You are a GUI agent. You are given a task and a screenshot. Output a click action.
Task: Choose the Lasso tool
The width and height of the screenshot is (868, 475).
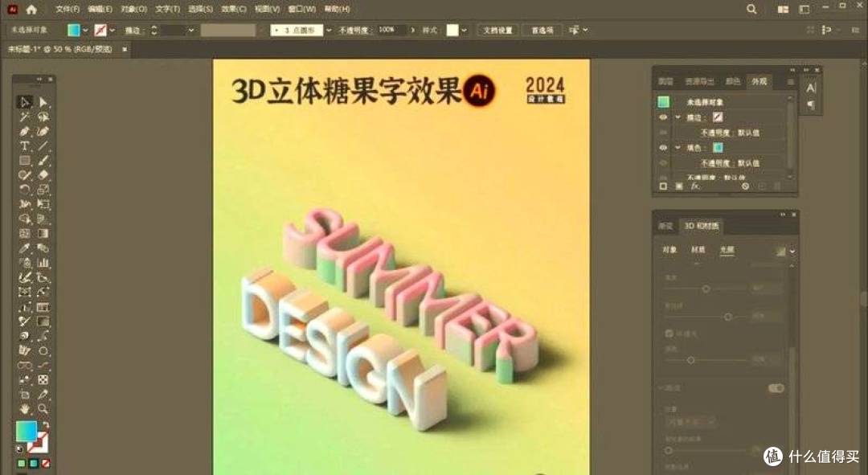[43, 117]
